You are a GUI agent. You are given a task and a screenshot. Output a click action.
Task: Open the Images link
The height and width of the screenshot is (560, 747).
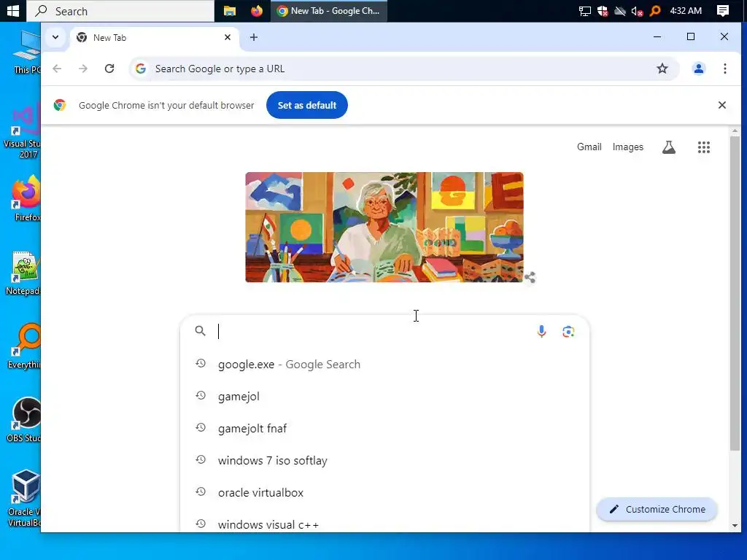[628, 147]
